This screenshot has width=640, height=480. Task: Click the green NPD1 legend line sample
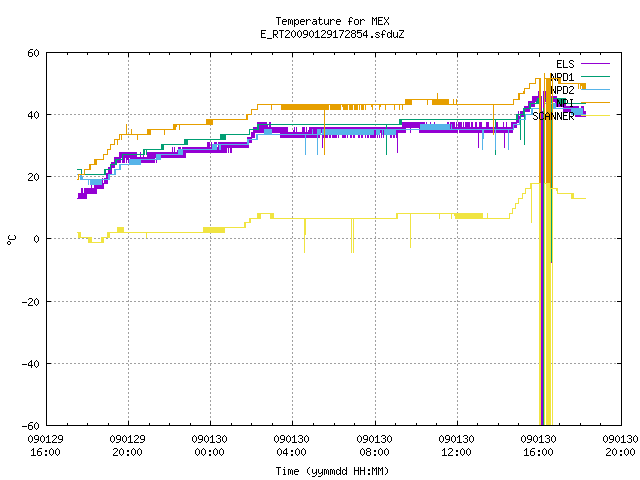pyautogui.click(x=595, y=76)
